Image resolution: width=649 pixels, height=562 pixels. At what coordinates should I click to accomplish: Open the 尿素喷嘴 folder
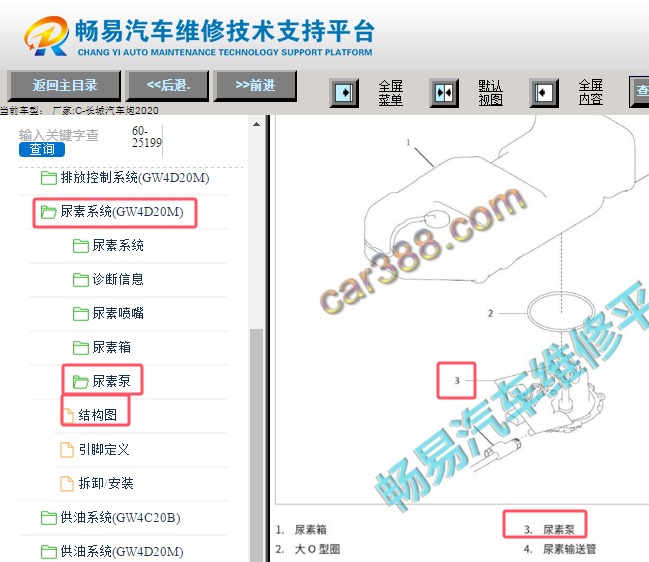coord(118,314)
